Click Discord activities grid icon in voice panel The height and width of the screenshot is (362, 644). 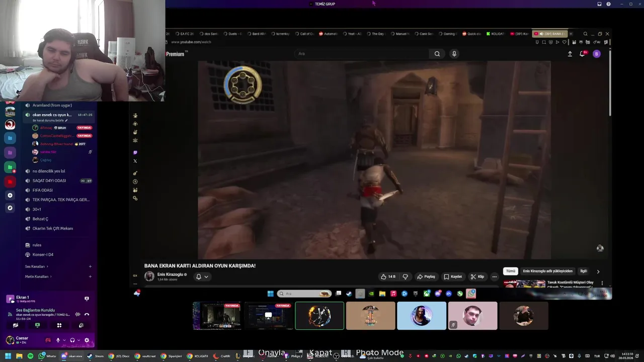tap(59, 325)
